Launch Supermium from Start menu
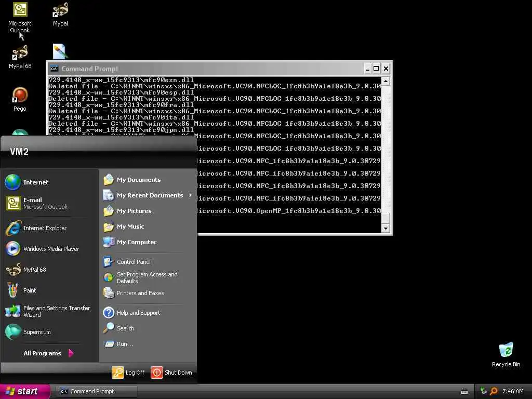Screen dimensions: 532x399 click(x=49, y=332)
